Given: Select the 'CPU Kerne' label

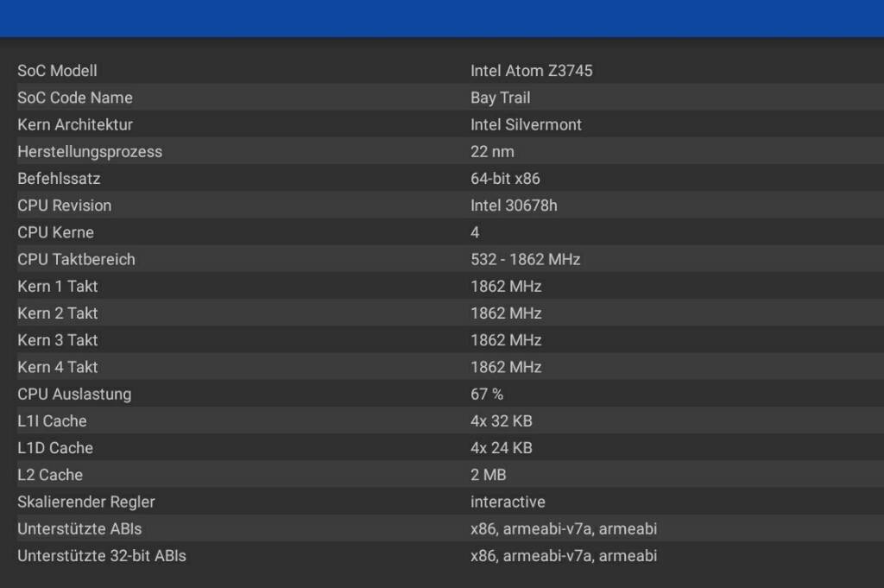Looking at the screenshot, I should [x=55, y=232].
